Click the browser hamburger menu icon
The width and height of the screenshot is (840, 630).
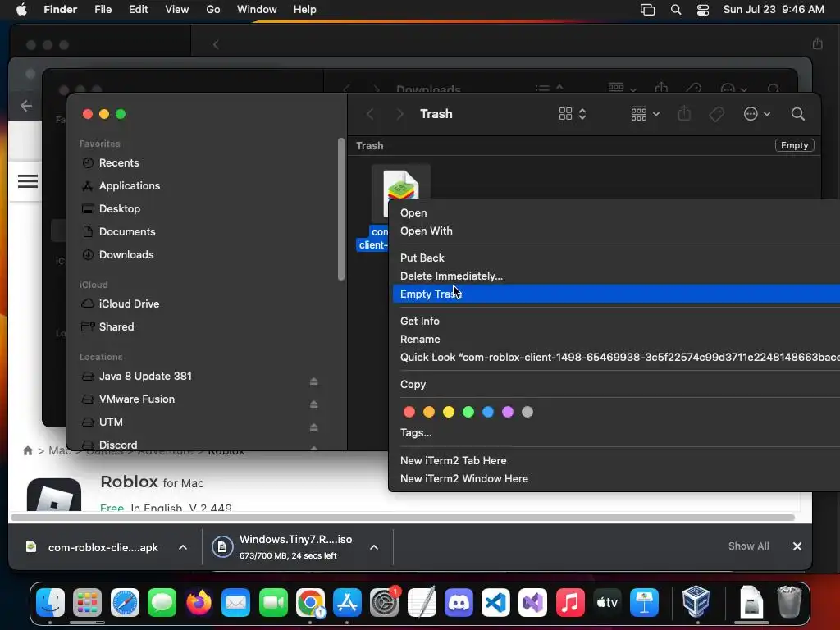28,181
